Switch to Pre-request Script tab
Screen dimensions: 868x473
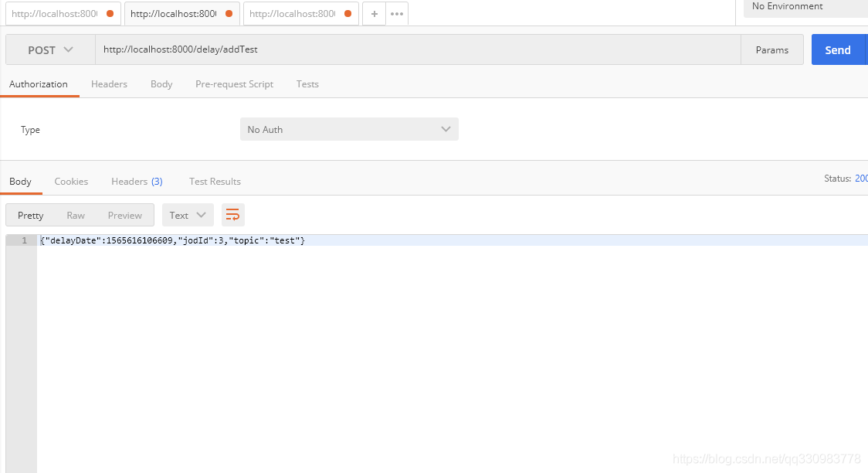(234, 84)
